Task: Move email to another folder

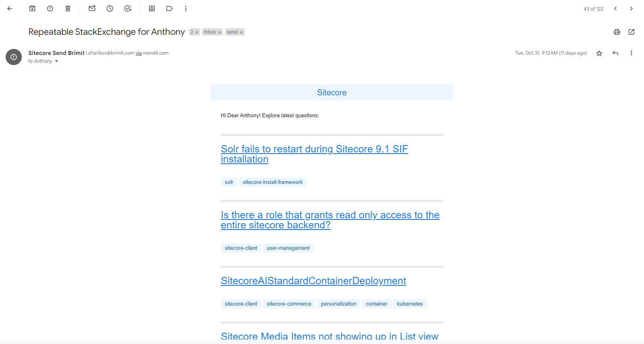Action: point(152,8)
